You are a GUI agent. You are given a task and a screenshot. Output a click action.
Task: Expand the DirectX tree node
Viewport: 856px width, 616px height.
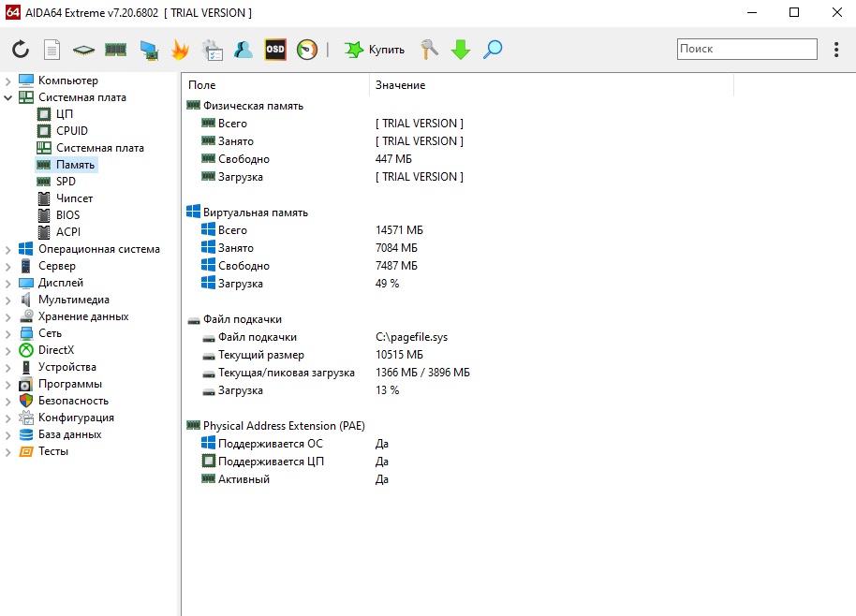tap(7, 351)
